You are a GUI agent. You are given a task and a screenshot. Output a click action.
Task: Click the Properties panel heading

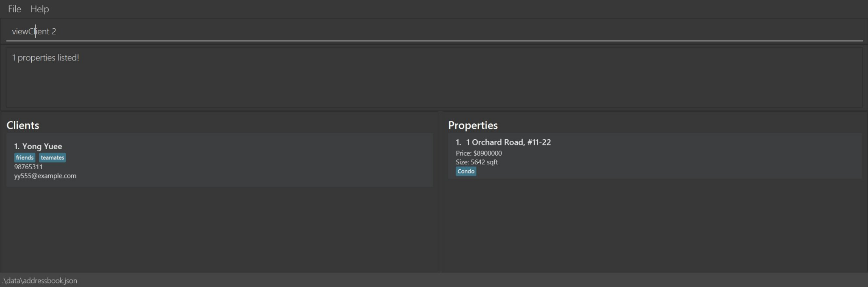(x=473, y=125)
